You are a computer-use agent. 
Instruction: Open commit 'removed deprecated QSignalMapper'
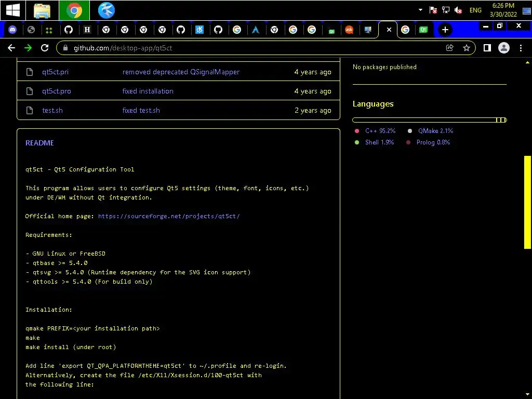[181, 72]
